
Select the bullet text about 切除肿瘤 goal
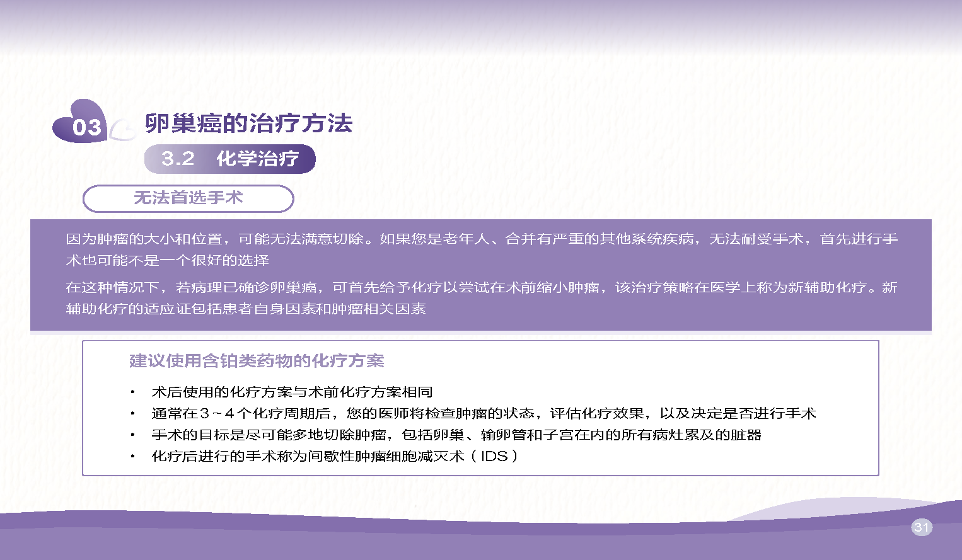(456, 435)
